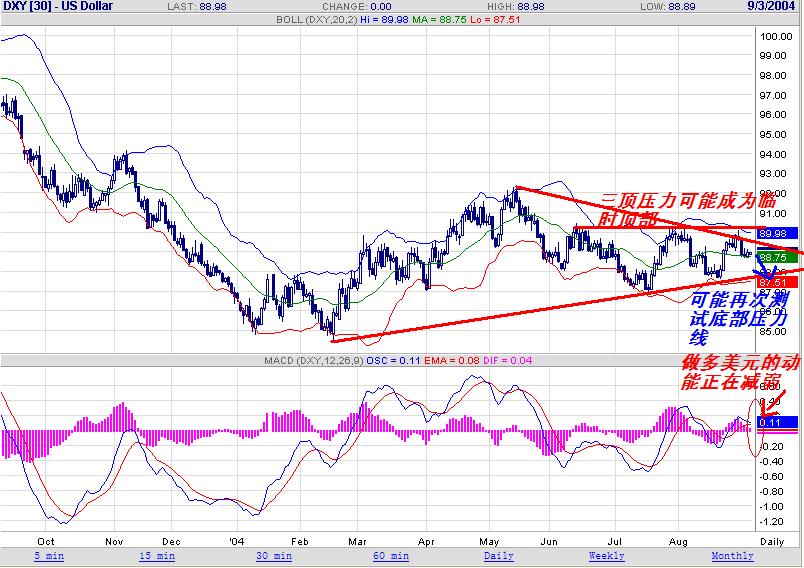Image resolution: width=804 pixels, height=568 pixels.
Task: Click the 'LAST: 88.98' value
Action: tap(196, 7)
